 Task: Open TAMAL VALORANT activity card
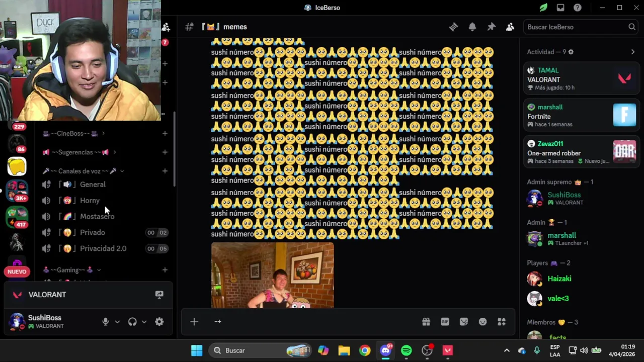582,78
